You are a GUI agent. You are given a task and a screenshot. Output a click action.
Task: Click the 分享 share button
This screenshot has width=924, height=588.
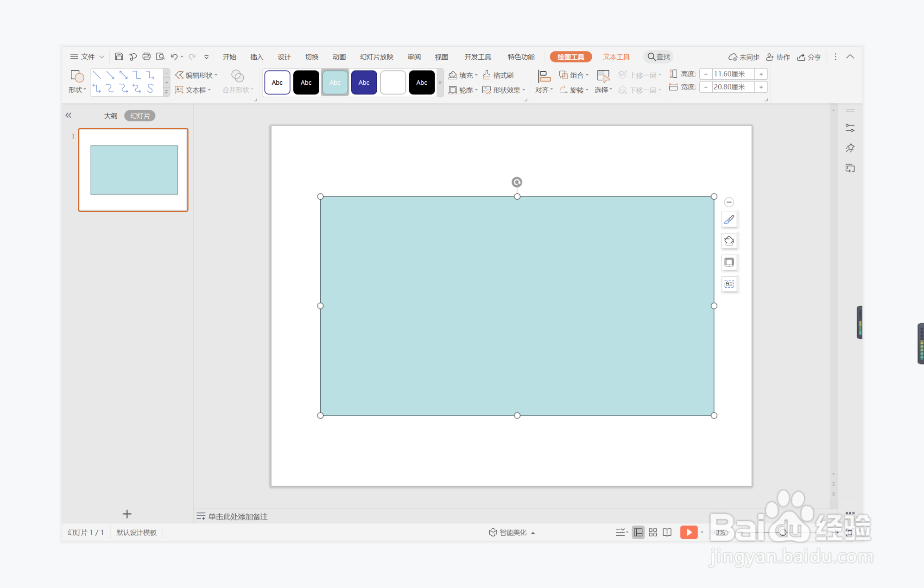click(809, 57)
